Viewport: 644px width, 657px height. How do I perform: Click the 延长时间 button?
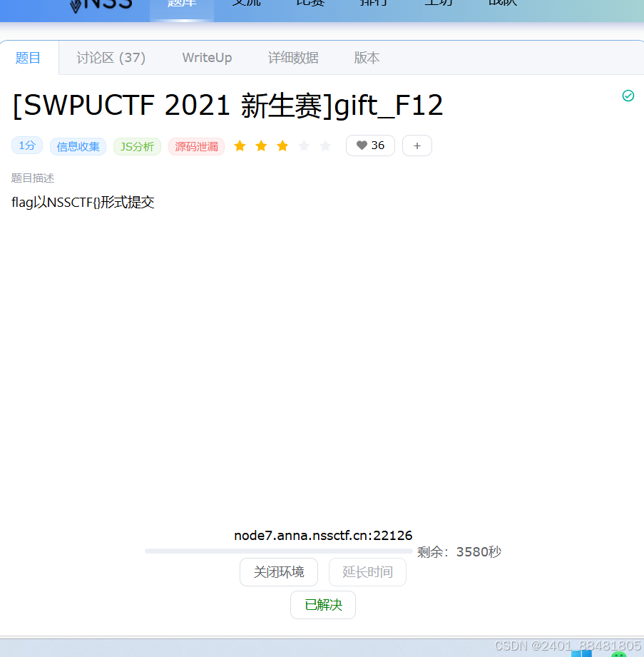[x=367, y=572]
